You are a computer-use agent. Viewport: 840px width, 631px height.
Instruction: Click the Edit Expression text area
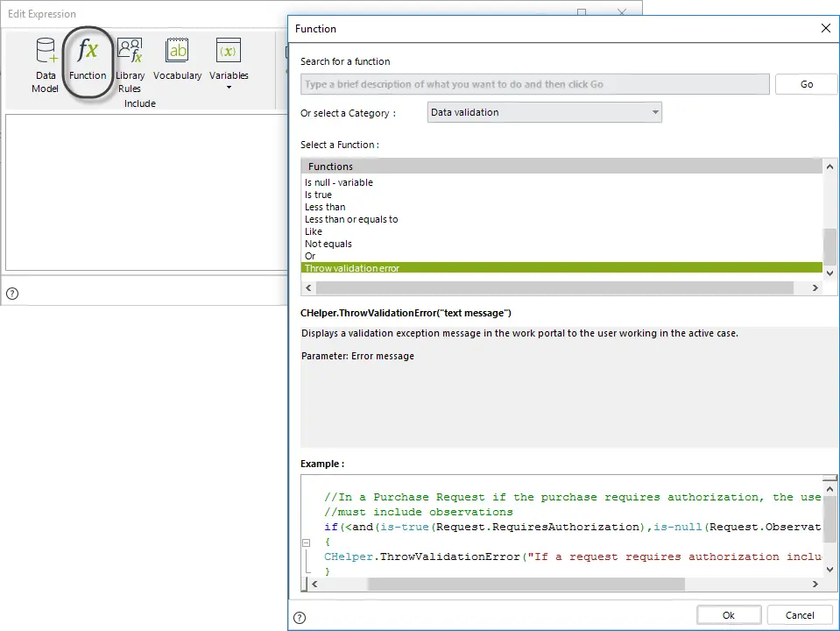[x=146, y=192]
